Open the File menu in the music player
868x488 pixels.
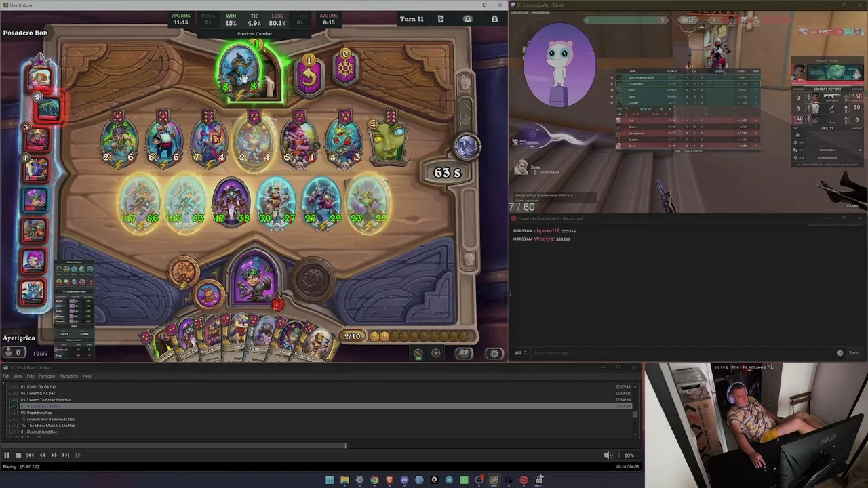click(7, 376)
